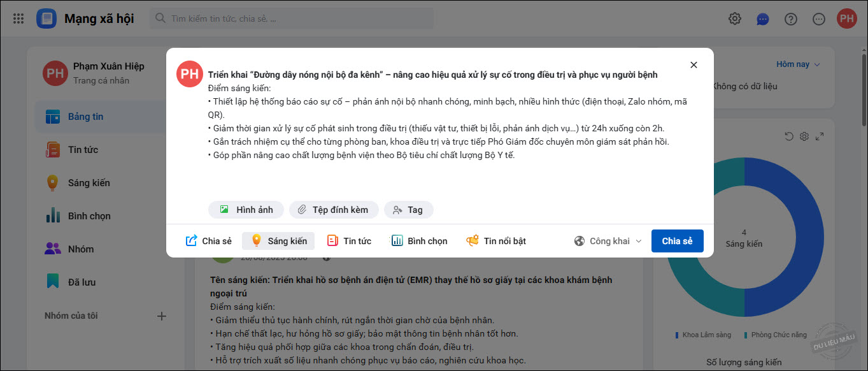Click the search field Tìm kiếm tin tức

pyautogui.click(x=292, y=18)
